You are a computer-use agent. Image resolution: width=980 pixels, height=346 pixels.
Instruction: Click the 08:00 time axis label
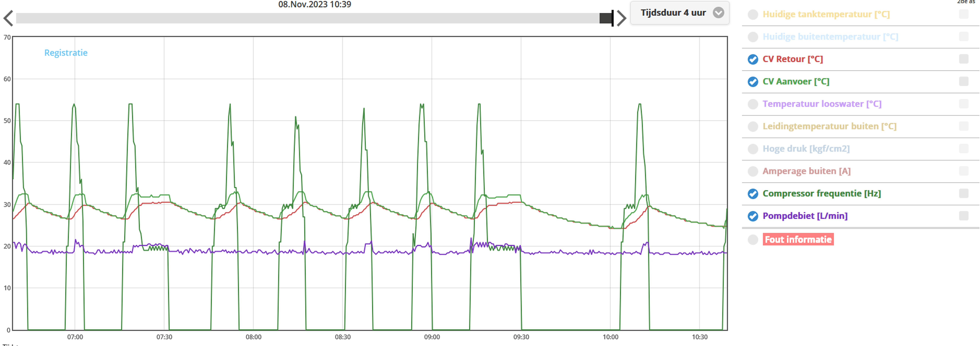253,337
